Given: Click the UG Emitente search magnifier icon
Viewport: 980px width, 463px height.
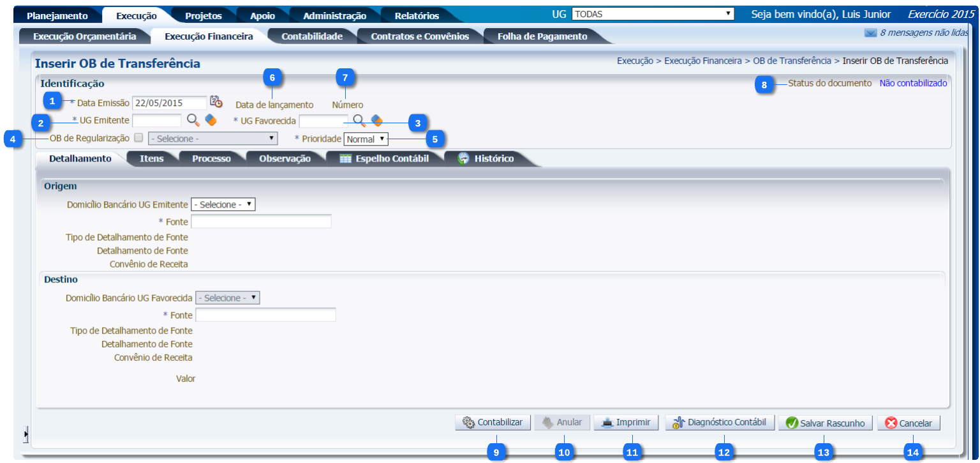Looking at the screenshot, I should pos(193,120).
